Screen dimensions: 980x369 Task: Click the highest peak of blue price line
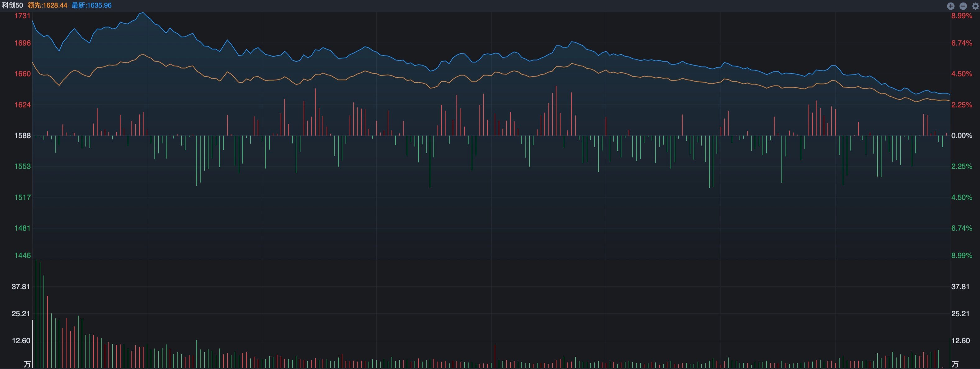tap(143, 13)
